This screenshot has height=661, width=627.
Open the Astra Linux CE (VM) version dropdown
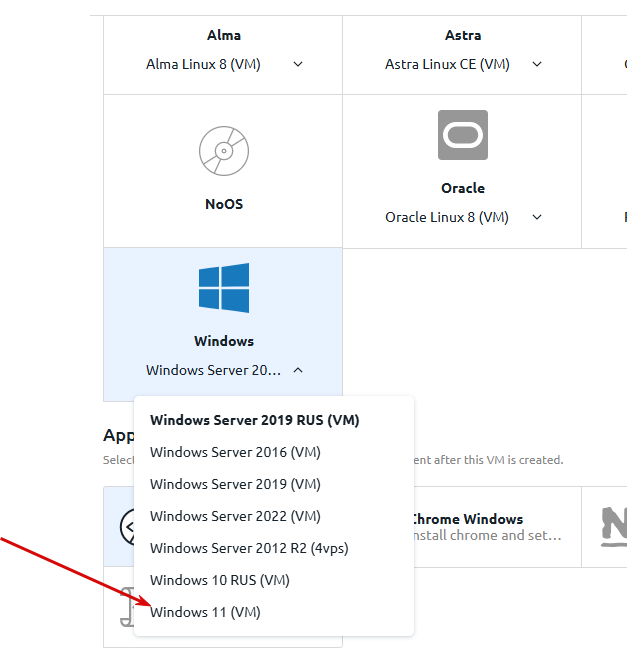[x=537, y=64]
